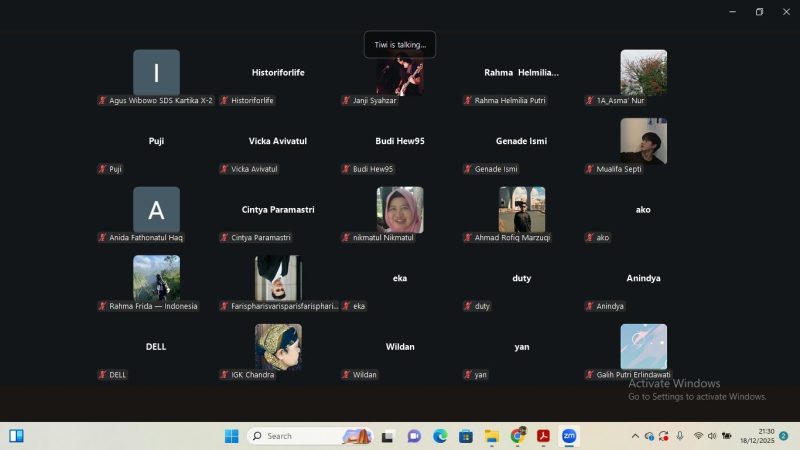Launch Google Chrome from the taskbar
The image size is (800, 450).
click(x=518, y=436)
